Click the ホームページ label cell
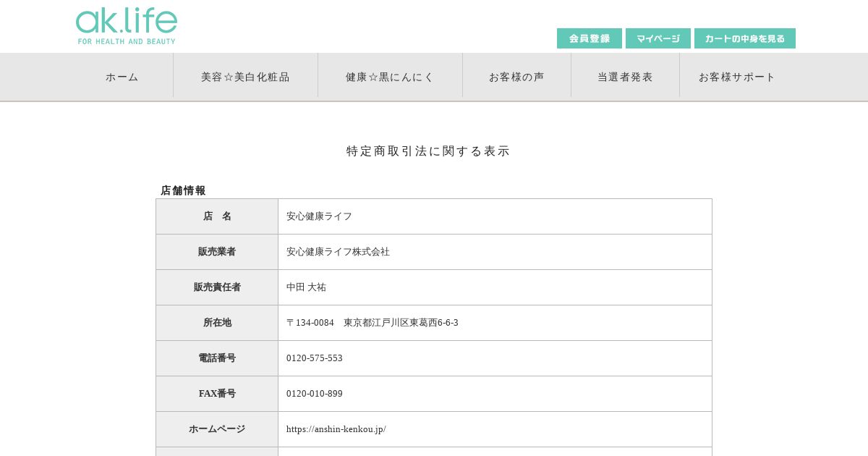 tap(217, 429)
